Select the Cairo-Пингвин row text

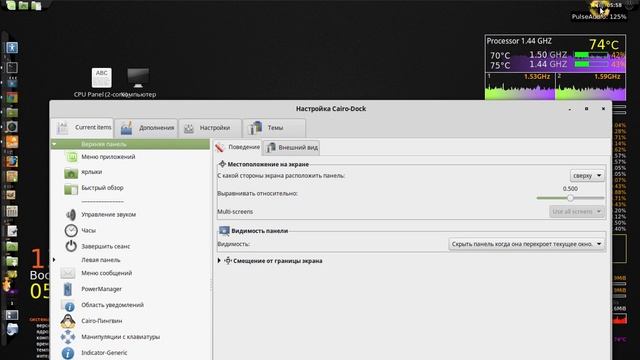[102, 321]
